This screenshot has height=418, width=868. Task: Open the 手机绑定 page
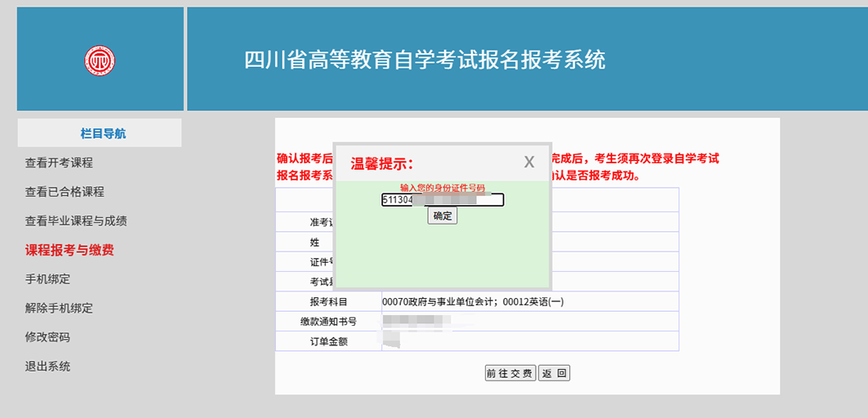[x=47, y=279]
